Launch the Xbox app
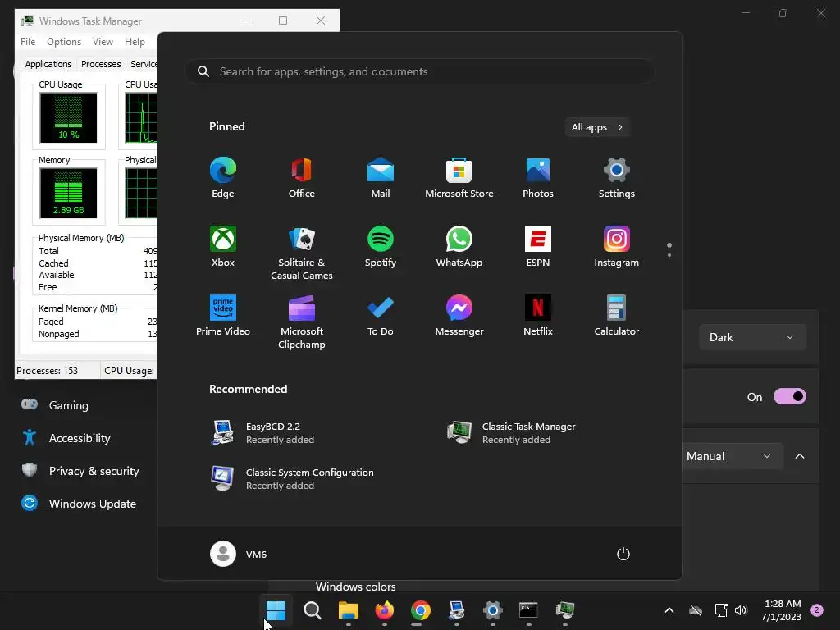The width and height of the screenshot is (840, 630). 223,247
